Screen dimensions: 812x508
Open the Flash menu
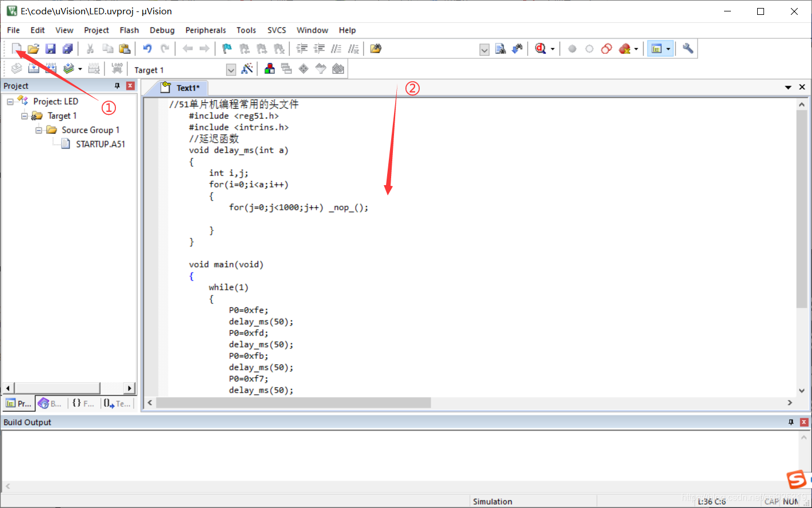130,30
